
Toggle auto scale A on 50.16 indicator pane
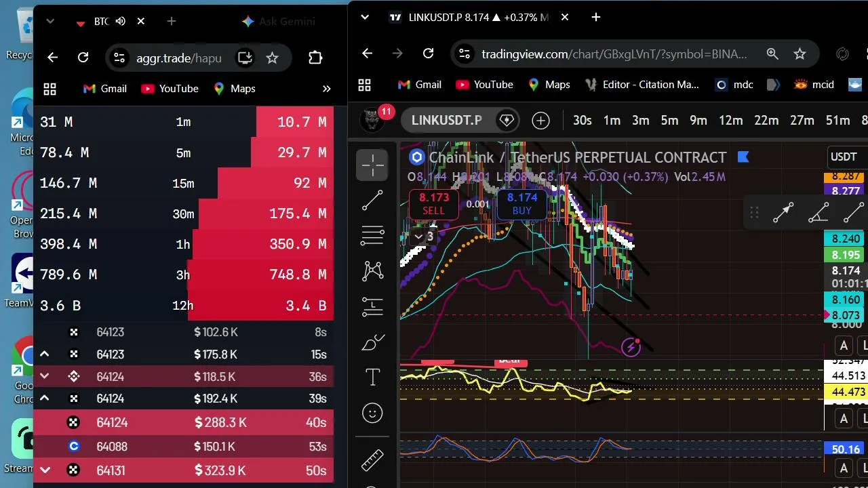tap(844, 468)
